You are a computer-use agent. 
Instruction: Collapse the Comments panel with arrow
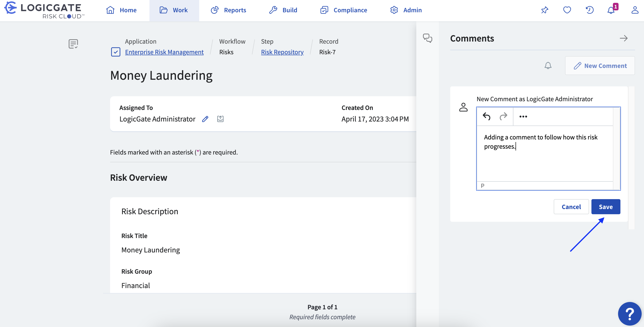624,38
